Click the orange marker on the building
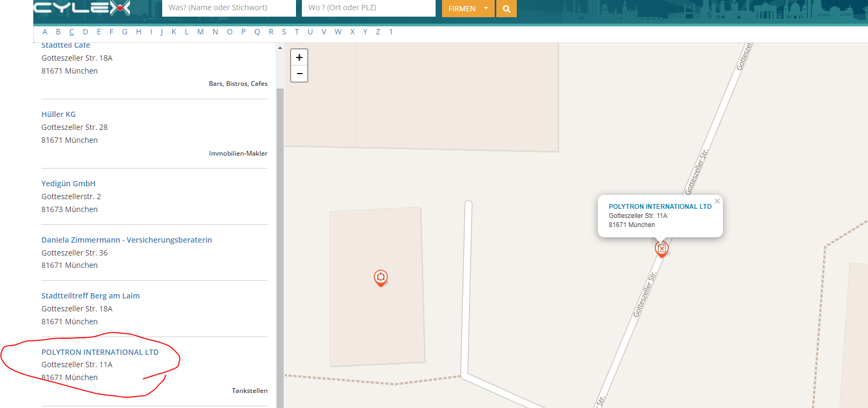 pyautogui.click(x=381, y=278)
